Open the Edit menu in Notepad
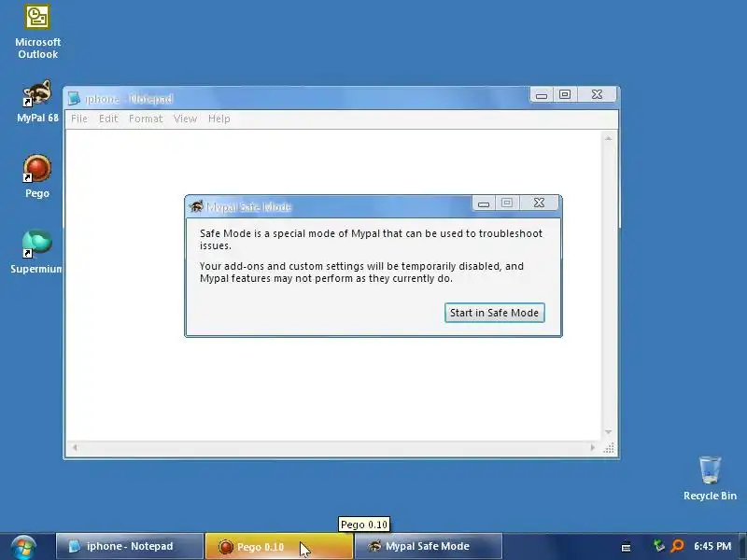This screenshot has height=560, width=747. [108, 119]
